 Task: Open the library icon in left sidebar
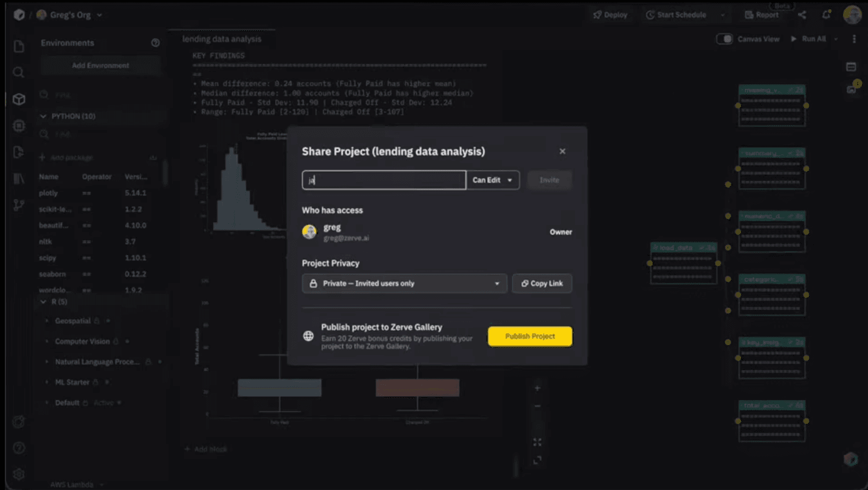coord(18,178)
